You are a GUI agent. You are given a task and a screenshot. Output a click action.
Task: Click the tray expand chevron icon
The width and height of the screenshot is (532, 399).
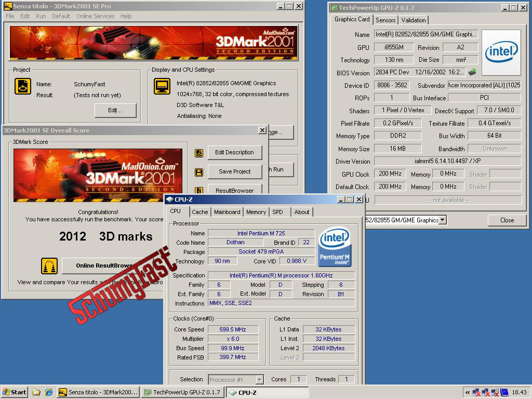(x=467, y=393)
